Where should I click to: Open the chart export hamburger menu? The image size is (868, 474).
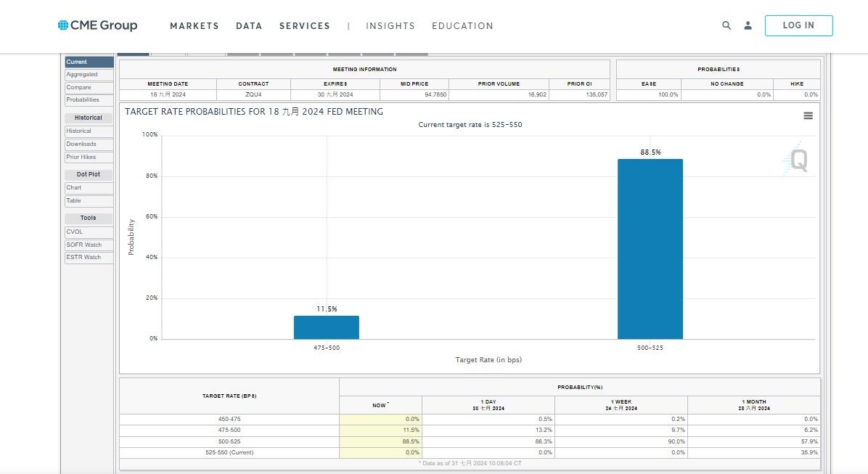(808, 115)
